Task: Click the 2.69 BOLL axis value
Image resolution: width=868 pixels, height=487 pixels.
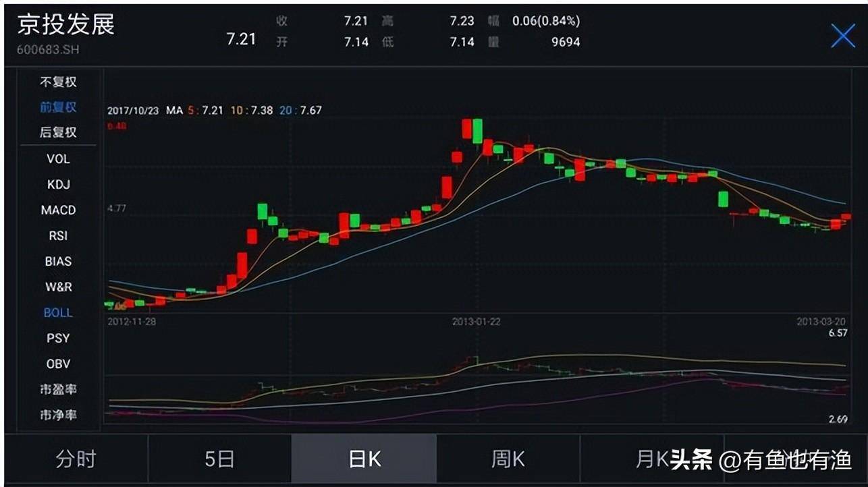Action: 838,420
